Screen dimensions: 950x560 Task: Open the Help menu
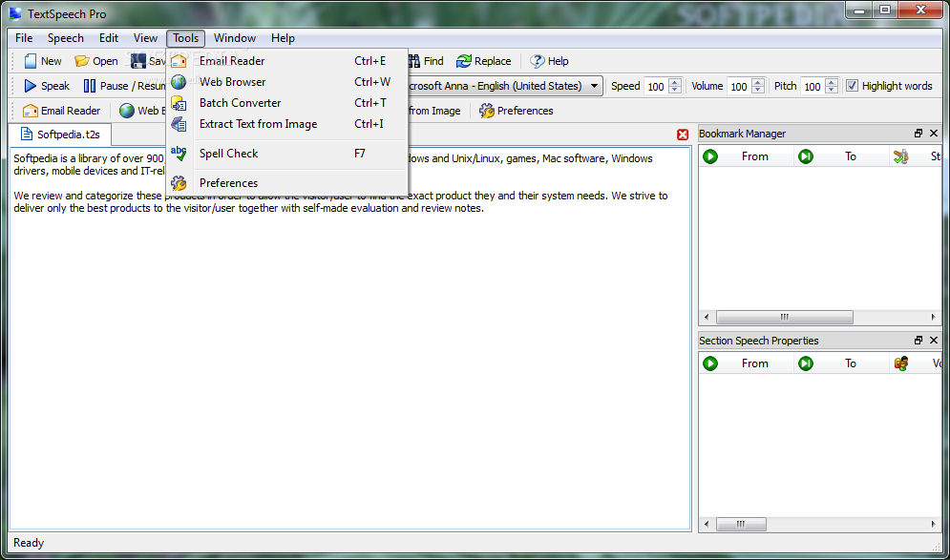tap(283, 38)
